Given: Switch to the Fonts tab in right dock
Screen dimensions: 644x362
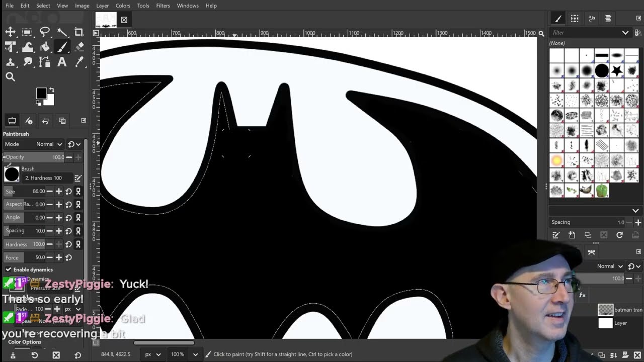Looking at the screenshot, I should pyautogui.click(x=592, y=19).
